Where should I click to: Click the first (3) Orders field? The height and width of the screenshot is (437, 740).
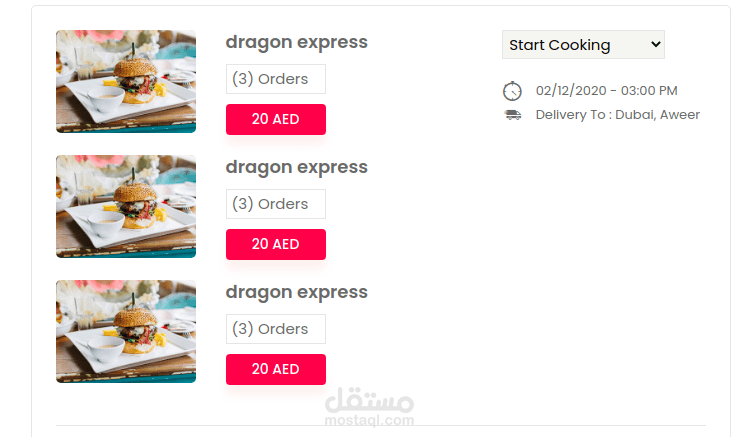[x=275, y=79]
